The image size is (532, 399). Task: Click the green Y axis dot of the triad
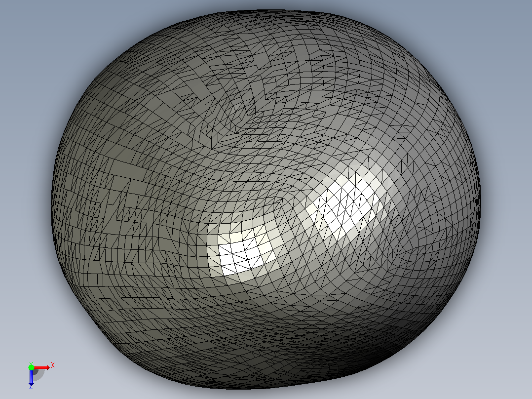click(x=31, y=367)
